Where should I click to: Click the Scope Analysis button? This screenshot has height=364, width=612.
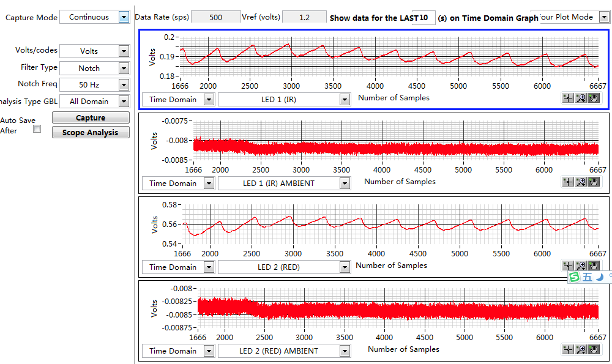pyautogui.click(x=91, y=132)
